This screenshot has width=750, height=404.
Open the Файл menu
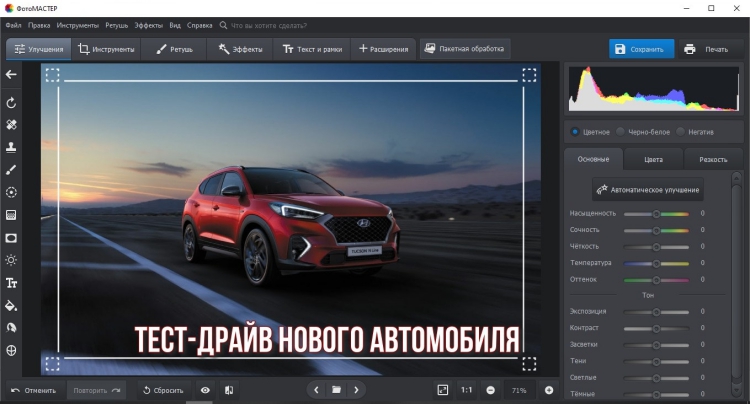(13, 25)
